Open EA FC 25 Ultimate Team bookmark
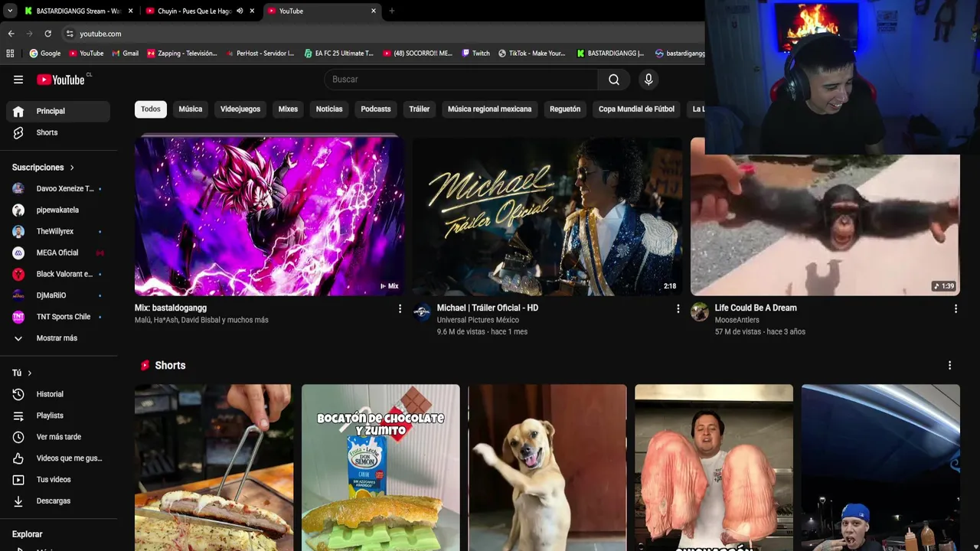Image resolution: width=980 pixels, height=551 pixels. point(338,54)
